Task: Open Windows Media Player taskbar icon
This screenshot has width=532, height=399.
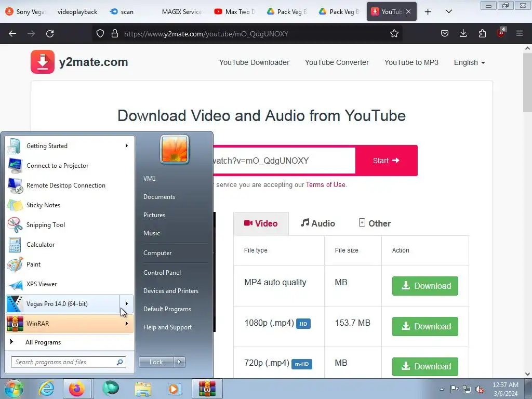Action: pos(174,389)
